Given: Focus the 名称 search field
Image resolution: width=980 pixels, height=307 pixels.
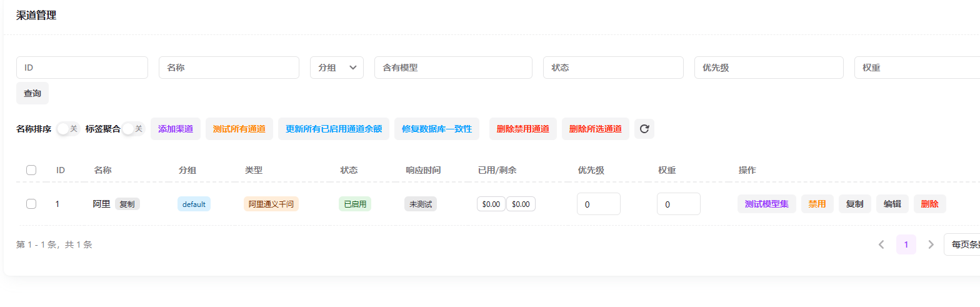Looking at the screenshot, I should pyautogui.click(x=229, y=68).
